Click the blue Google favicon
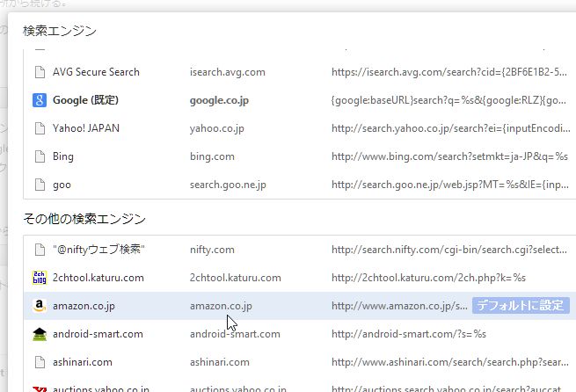The width and height of the screenshot is (576, 392). coord(40,100)
